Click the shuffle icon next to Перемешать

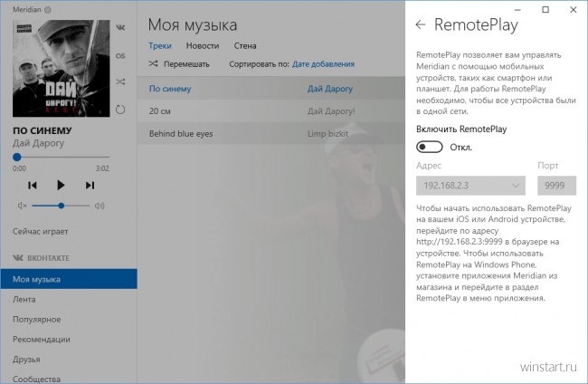[x=153, y=63]
